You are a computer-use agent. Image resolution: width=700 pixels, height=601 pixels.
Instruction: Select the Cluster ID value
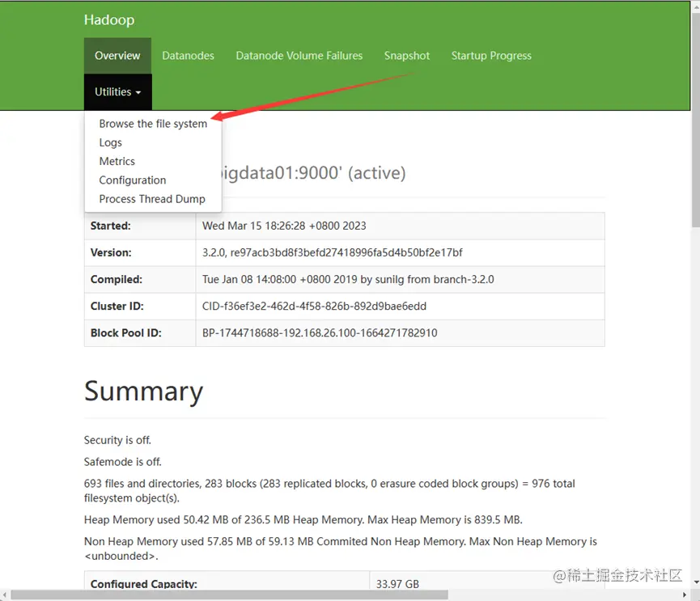tap(314, 306)
